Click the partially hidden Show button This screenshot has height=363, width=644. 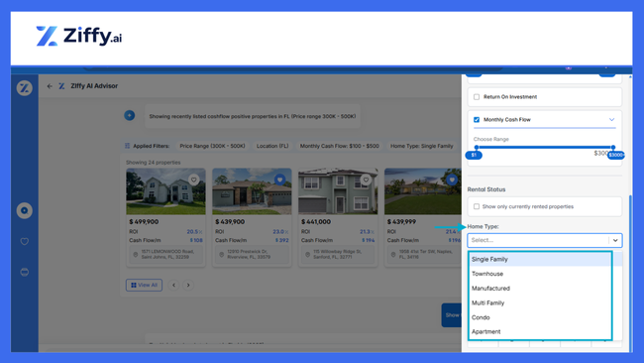tap(452, 315)
